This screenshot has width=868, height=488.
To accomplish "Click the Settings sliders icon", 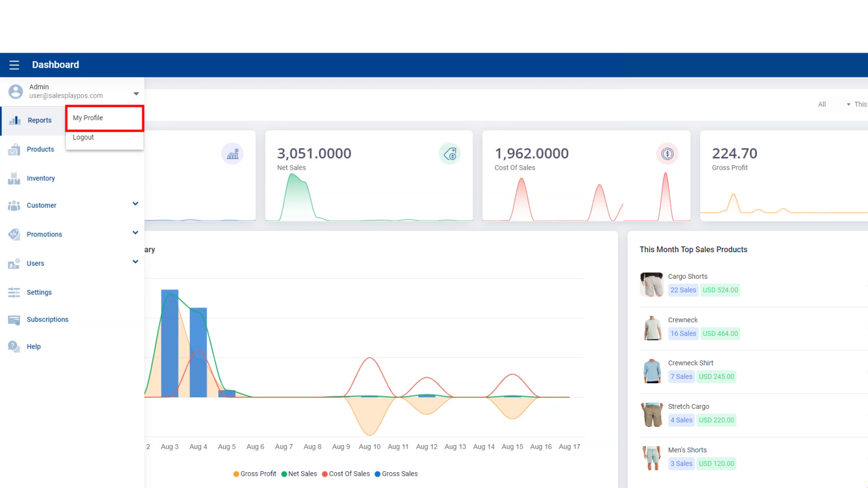I will click(14, 293).
